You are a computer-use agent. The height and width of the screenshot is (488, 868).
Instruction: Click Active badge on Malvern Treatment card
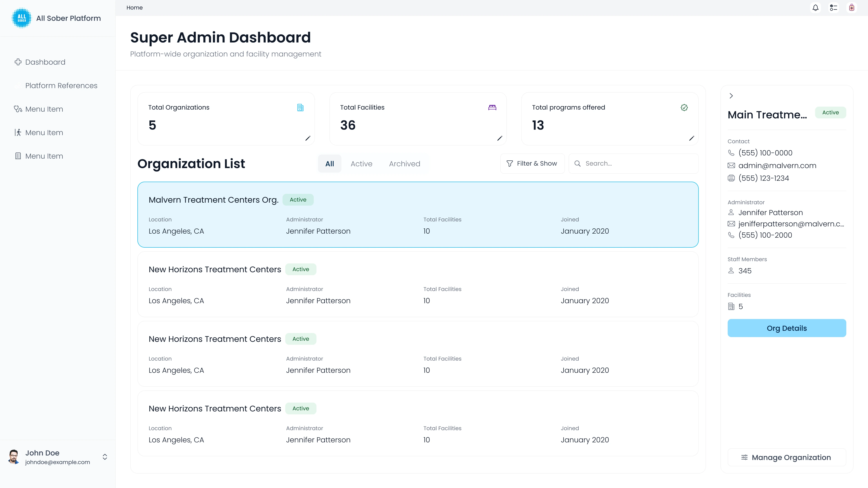point(298,200)
